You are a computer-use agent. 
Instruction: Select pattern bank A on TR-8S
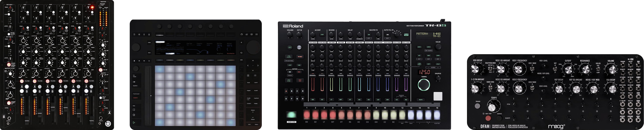286,91
